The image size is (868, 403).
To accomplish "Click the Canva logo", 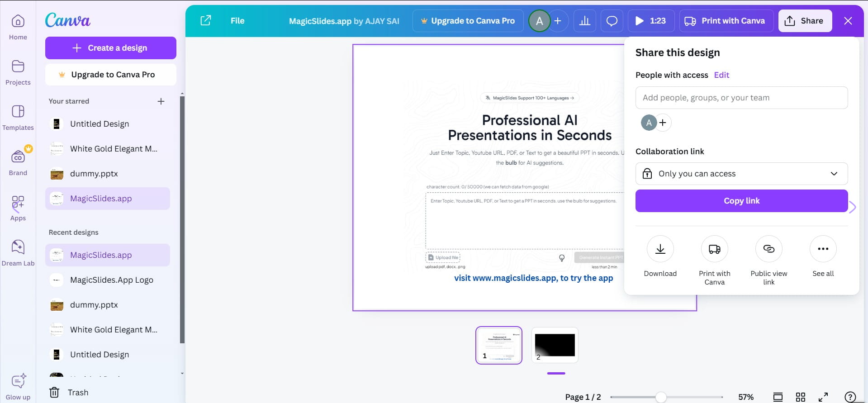I will click(67, 20).
